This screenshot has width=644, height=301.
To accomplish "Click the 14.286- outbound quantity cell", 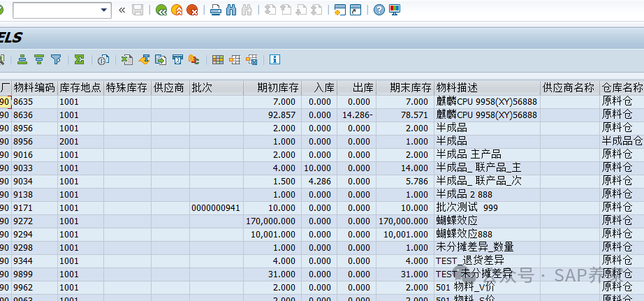I will click(356, 115).
